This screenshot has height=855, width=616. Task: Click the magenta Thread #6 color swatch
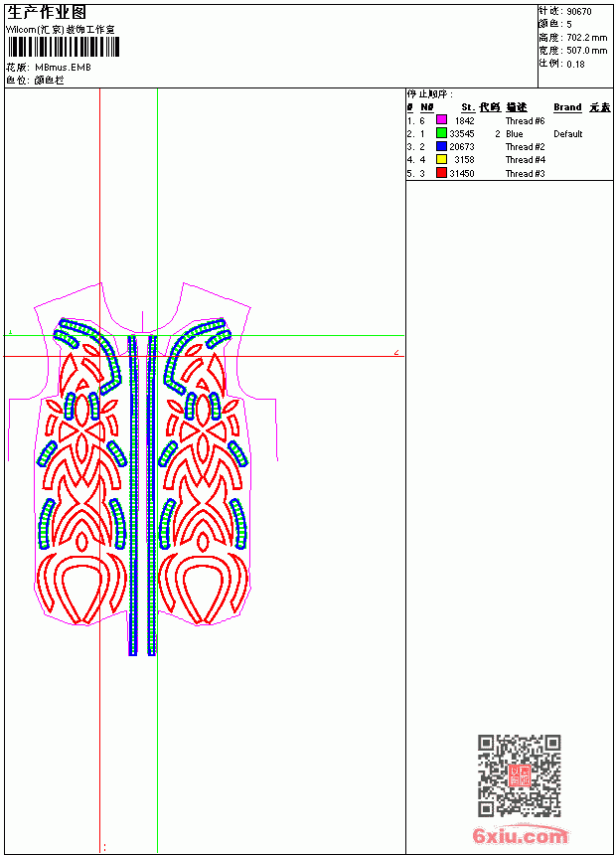(441, 120)
